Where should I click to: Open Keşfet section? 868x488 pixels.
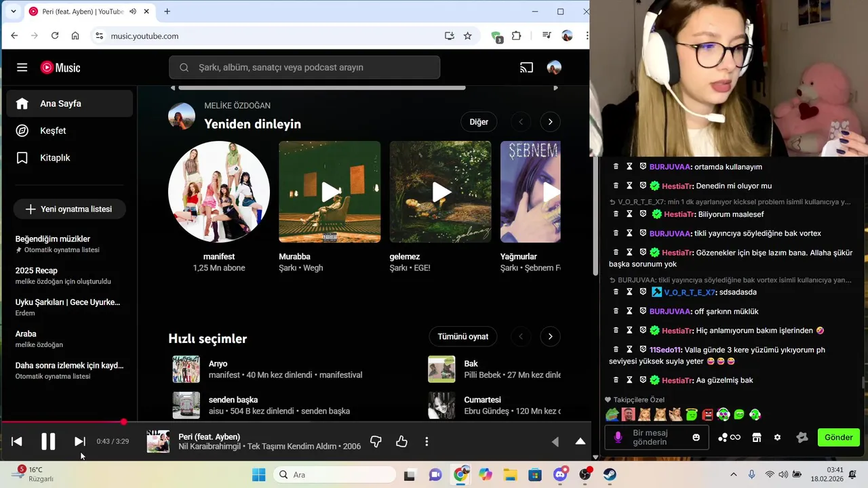pos(70,130)
